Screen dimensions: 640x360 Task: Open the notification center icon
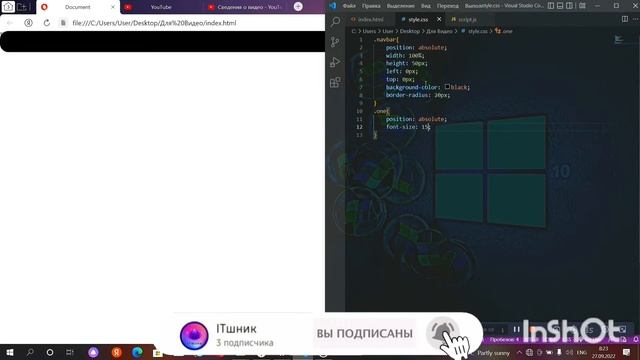pos(627,352)
